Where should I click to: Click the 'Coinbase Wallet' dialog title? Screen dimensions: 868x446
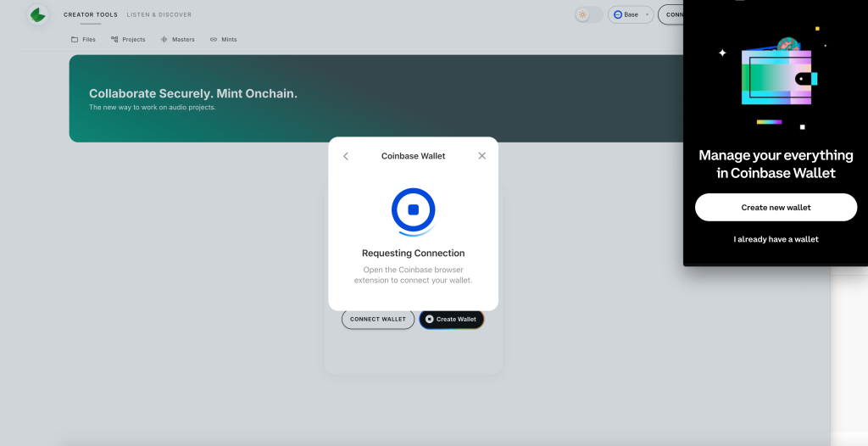414,156
